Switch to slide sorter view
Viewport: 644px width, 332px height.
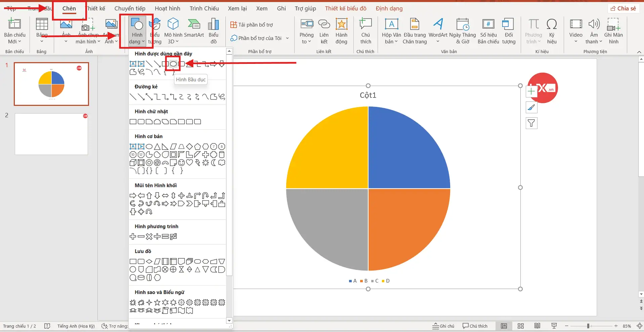[520, 326]
